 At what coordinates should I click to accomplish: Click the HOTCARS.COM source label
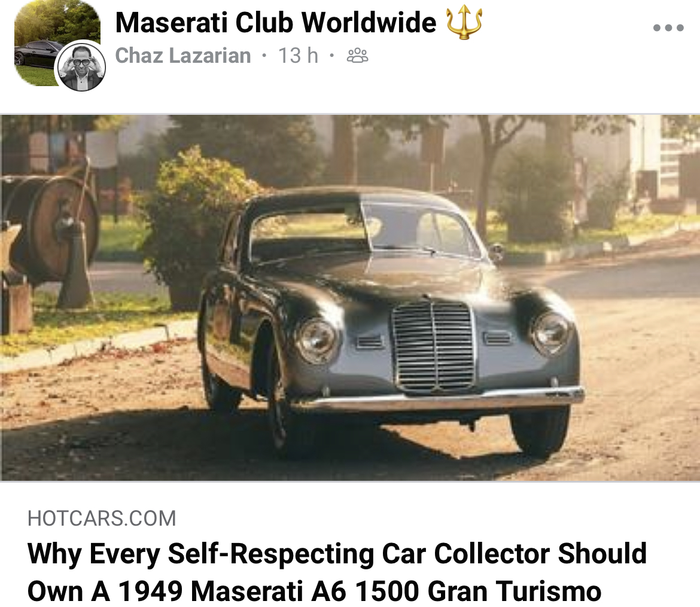(x=102, y=518)
